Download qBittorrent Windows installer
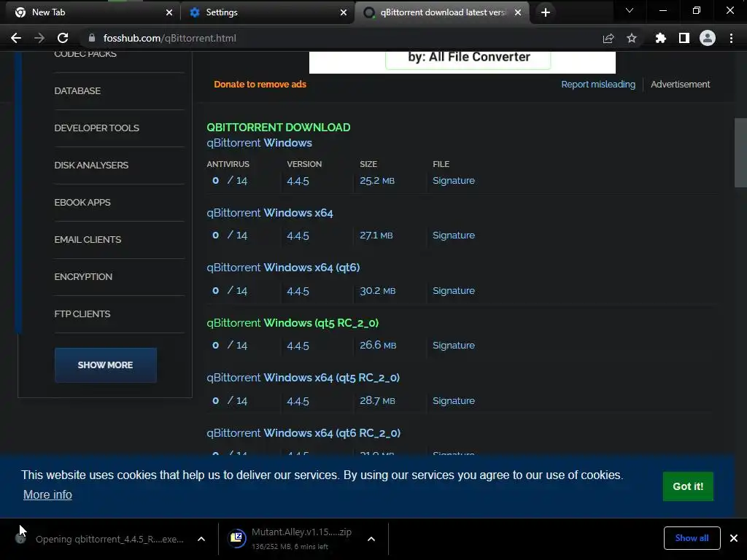Screen dimensions: 747x560 pos(259,143)
